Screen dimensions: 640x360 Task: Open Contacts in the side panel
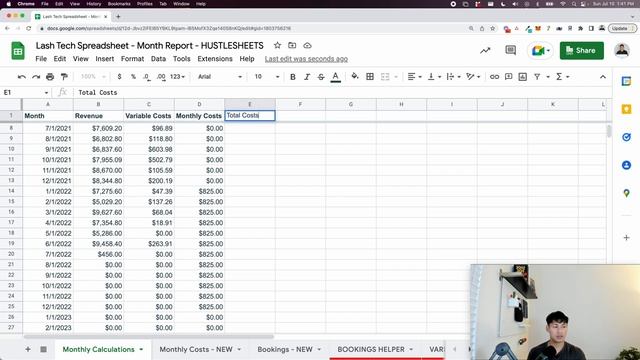coord(626,165)
